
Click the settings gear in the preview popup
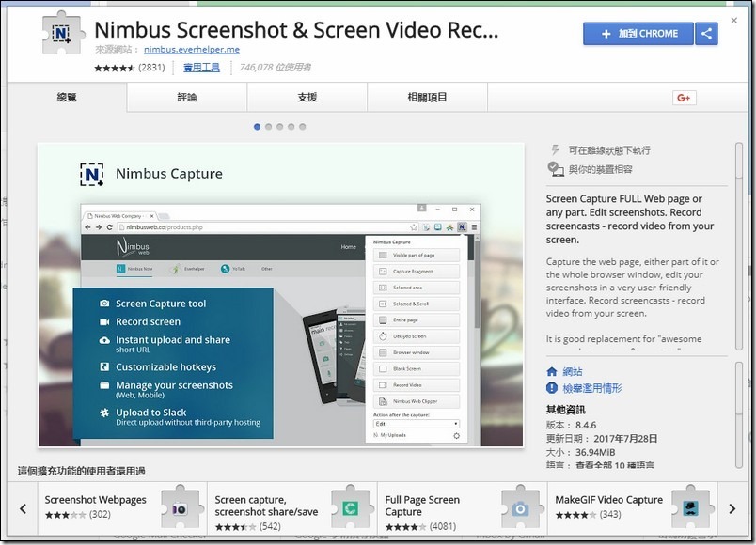[x=456, y=436]
